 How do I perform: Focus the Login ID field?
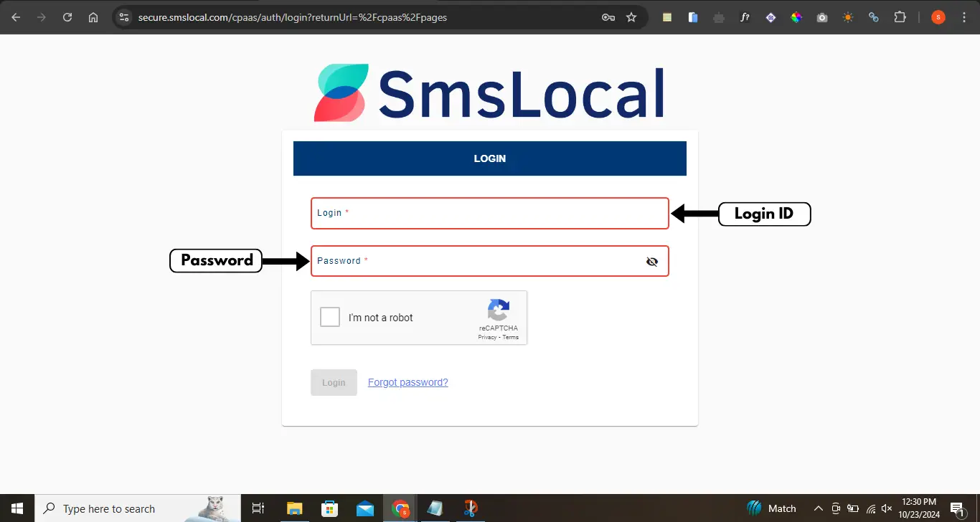pos(490,213)
